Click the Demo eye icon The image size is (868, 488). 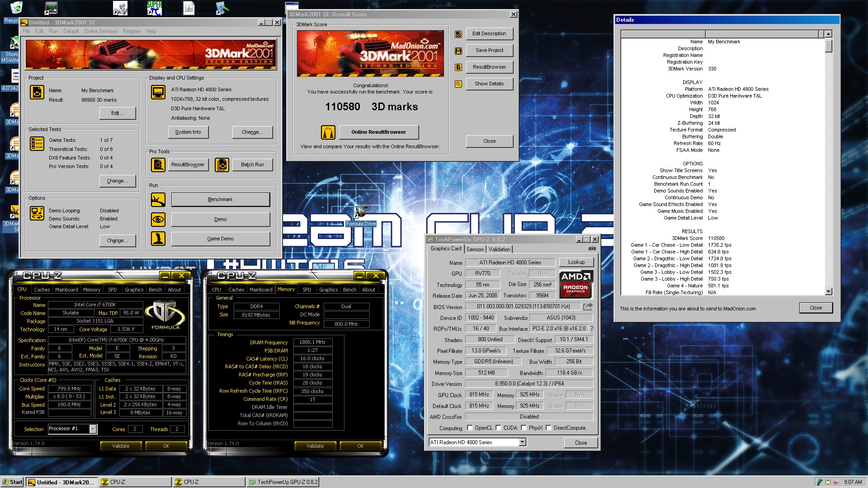click(158, 220)
